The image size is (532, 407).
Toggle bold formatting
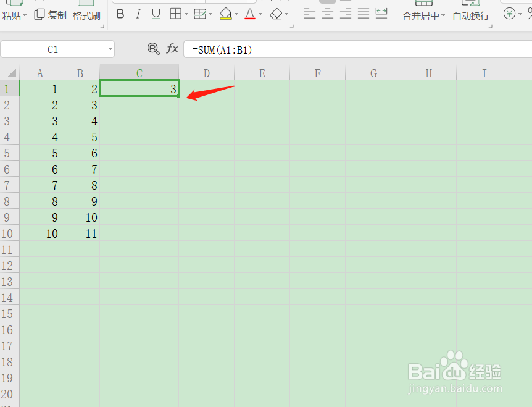coord(120,14)
